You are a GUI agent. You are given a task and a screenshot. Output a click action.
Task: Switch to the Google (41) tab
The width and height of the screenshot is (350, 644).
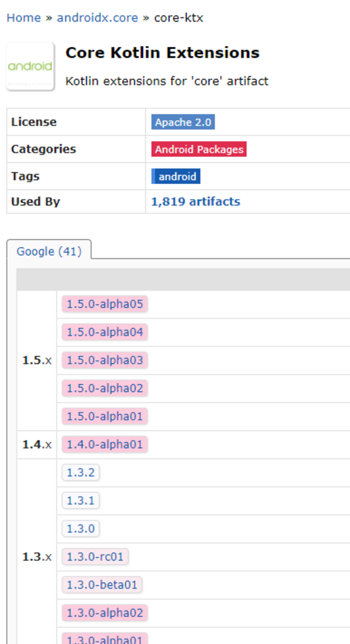pos(49,251)
